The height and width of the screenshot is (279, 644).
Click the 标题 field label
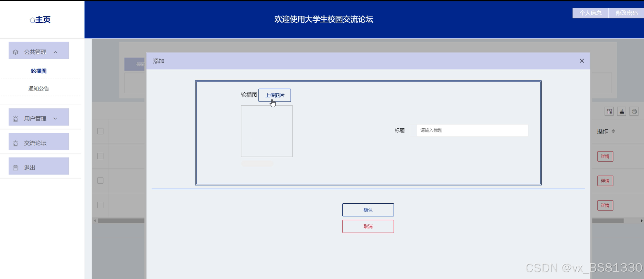[400, 130]
